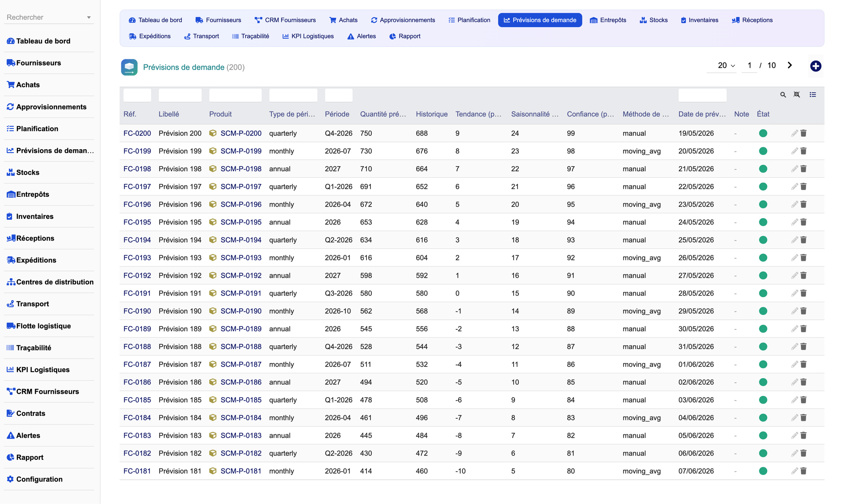This screenshot has width=842, height=504.
Task: Sort by the Quantité prévue column header
Action: pyautogui.click(x=383, y=114)
